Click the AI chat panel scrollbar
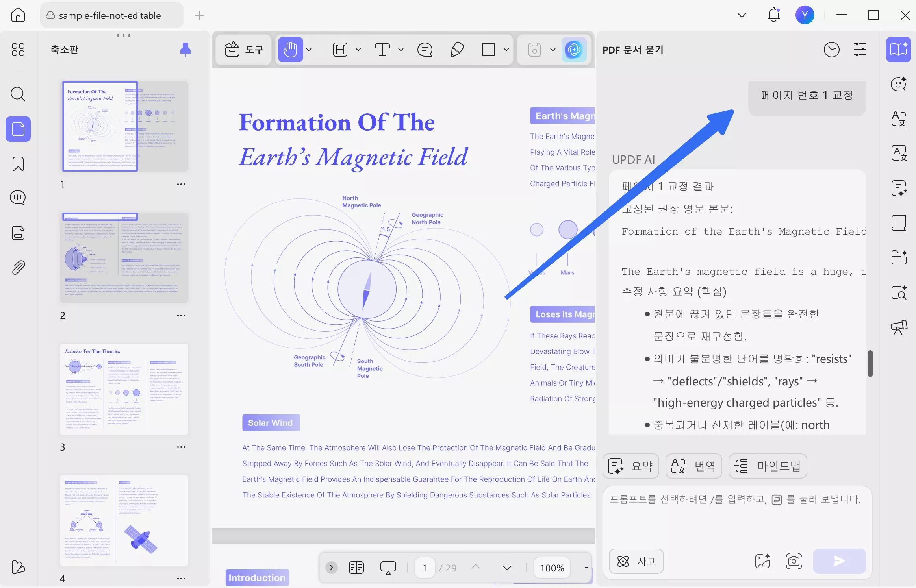Image resolution: width=916 pixels, height=588 pixels. coord(870,363)
